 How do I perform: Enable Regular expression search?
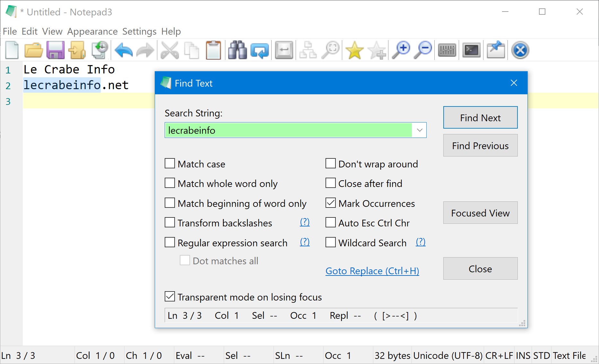[170, 242]
